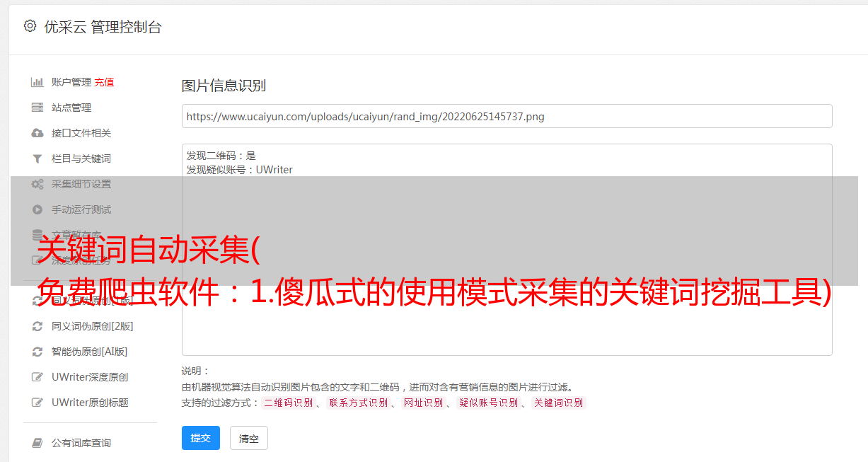Viewport: 868px width, 462px height.
Task: Click the play circle icon next to 手动运行测试
Action: [x=37, y=209]
